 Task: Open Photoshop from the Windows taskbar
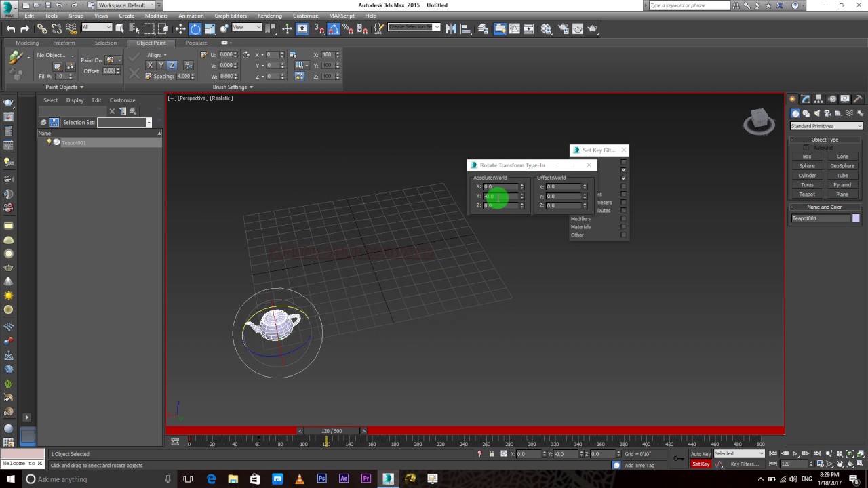[x=321, y=479]
